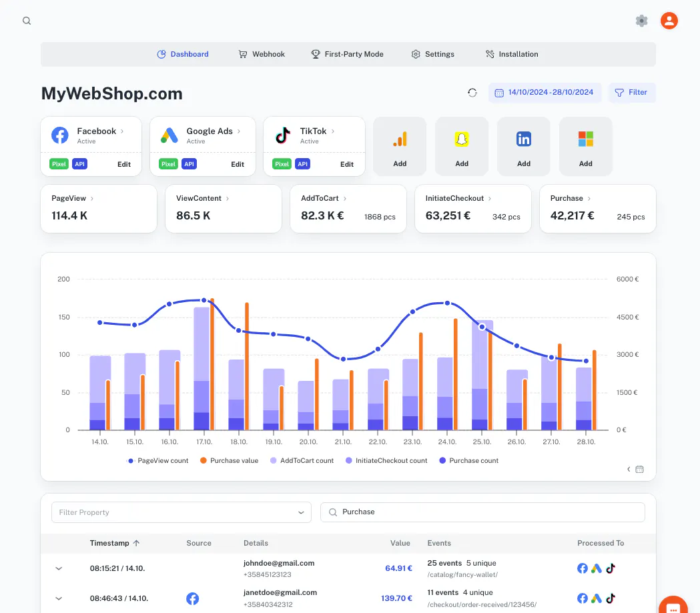This screenshot has height=613, width=700.
Task: Open the date range 14/10/2024-28/10/2024 picker
Action: (x=545, y=92)
